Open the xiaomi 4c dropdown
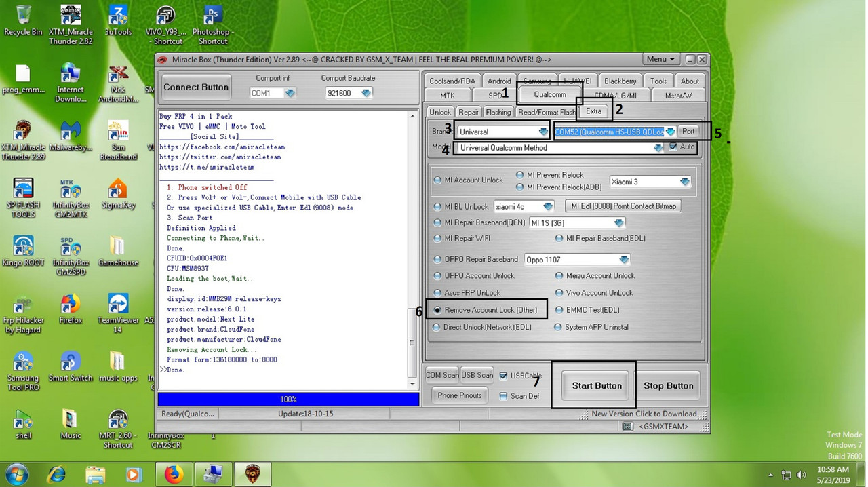This screenshot has width=868, height=487. (x=548, y=206)
